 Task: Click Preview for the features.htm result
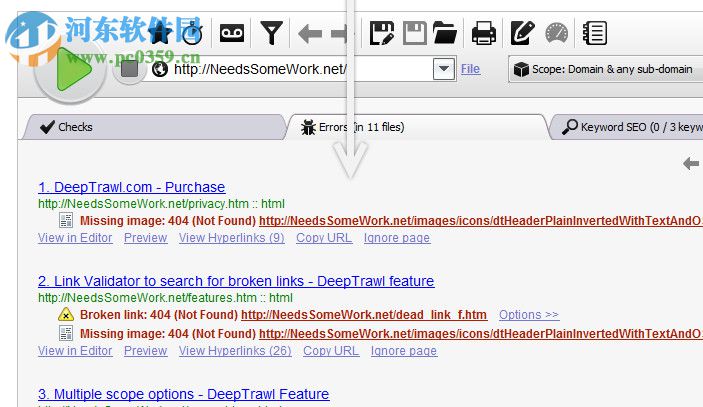click(146, 351)
